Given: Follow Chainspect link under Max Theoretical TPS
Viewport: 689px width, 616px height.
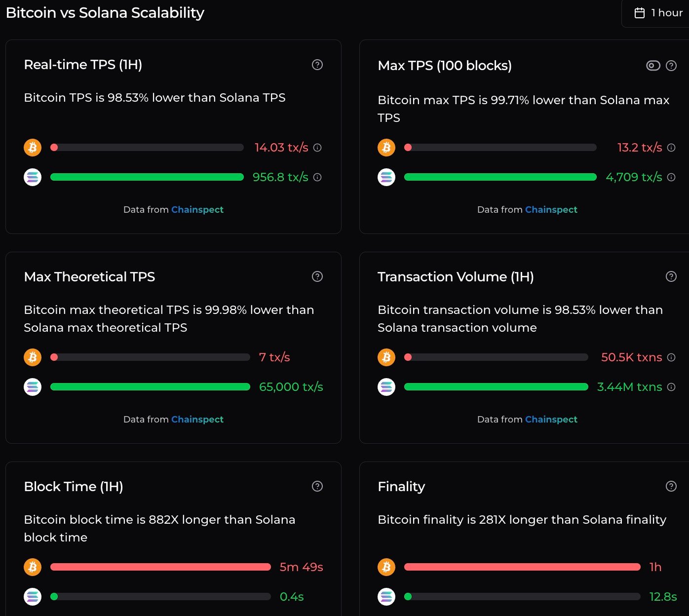Looking at the screenshot, I should pyautogui.click(x=197, y=420).
